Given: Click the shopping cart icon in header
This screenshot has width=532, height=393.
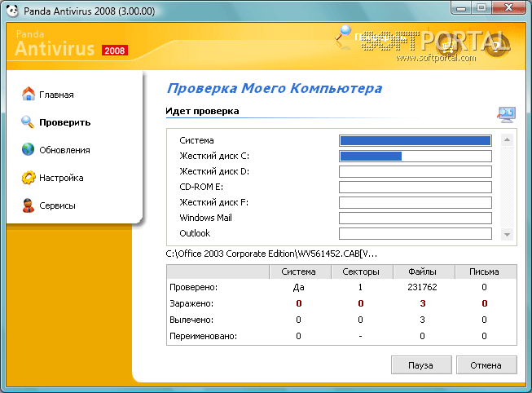Looking at the screenshot, I should click(x=449, y=45).
